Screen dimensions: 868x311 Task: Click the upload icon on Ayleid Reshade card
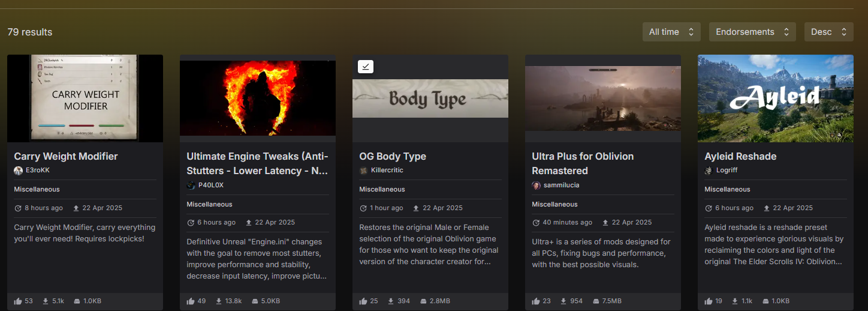coord(767,208)
